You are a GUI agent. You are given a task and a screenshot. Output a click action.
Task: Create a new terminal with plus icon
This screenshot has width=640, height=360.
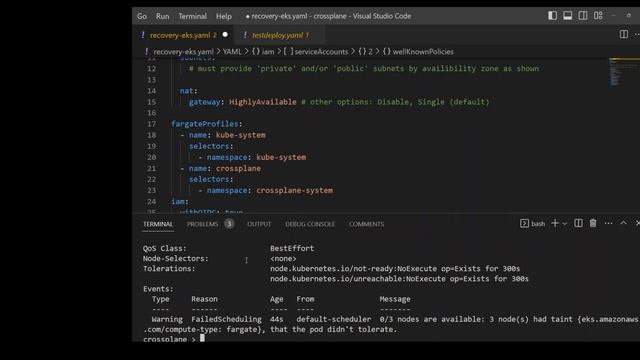tap(555, 223)
